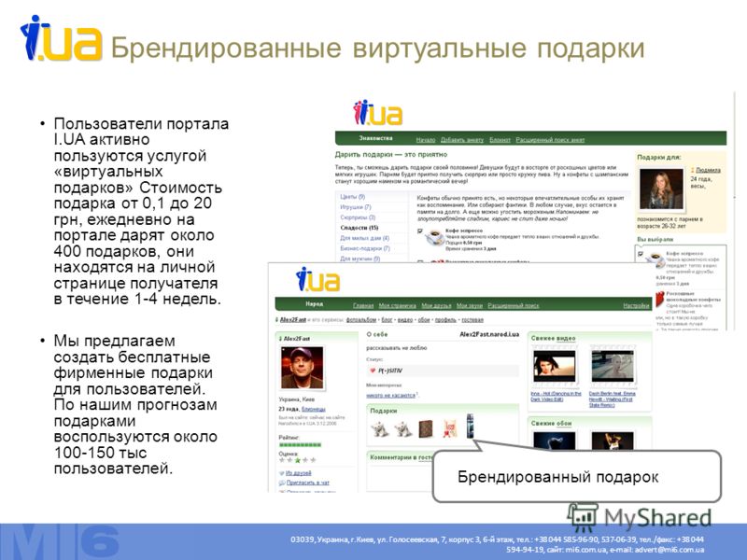Play the Dash Berlin video thumbnail
The image size is (747, 560).
point(613,366)
